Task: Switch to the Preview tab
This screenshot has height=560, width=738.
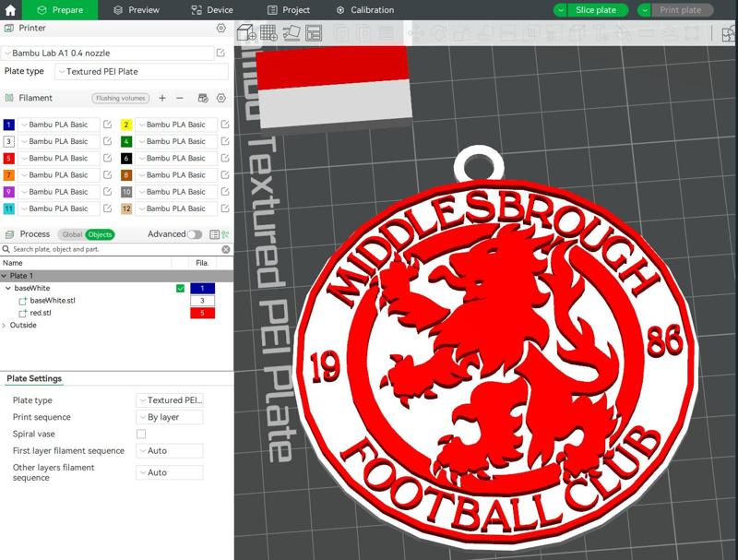Action: pyautogui.click(x=139, y=9)
